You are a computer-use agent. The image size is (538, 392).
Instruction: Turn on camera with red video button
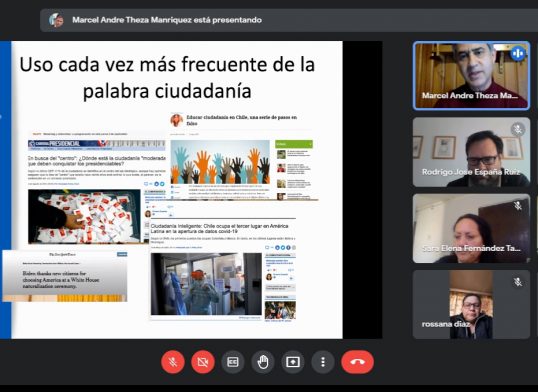click(x=203, y=362)
